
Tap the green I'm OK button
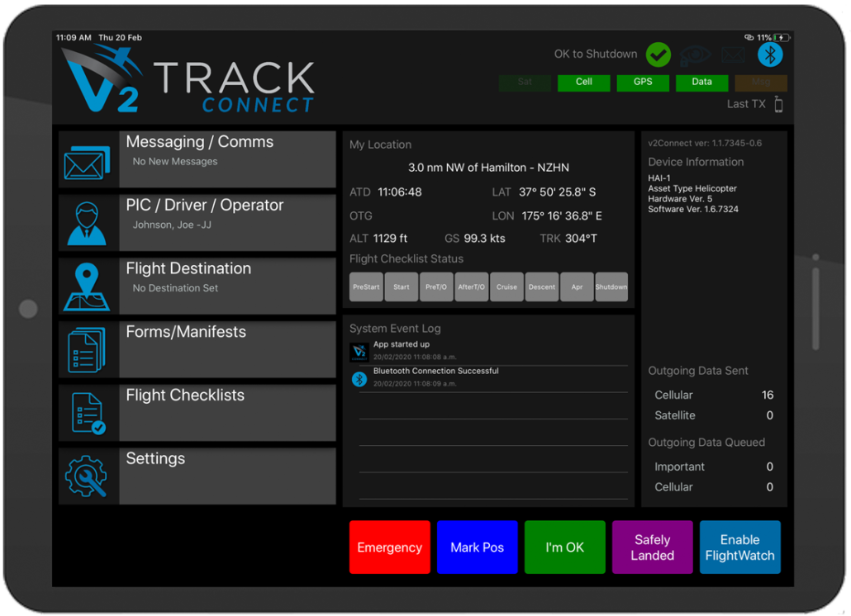pos(564,547)
